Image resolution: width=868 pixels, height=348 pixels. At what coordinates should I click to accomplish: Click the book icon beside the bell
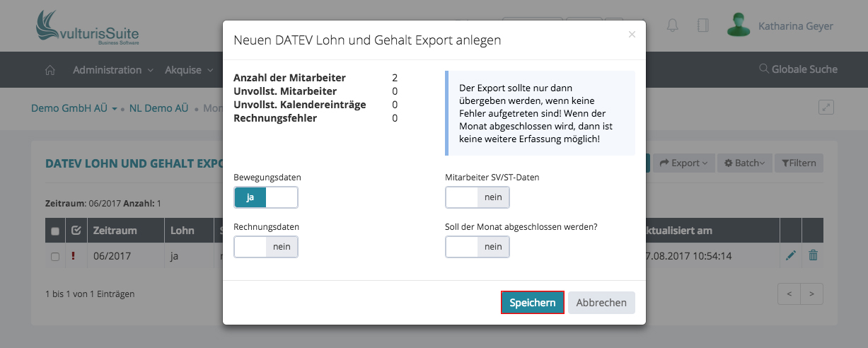pyautogui.click(x=702, y=26)
